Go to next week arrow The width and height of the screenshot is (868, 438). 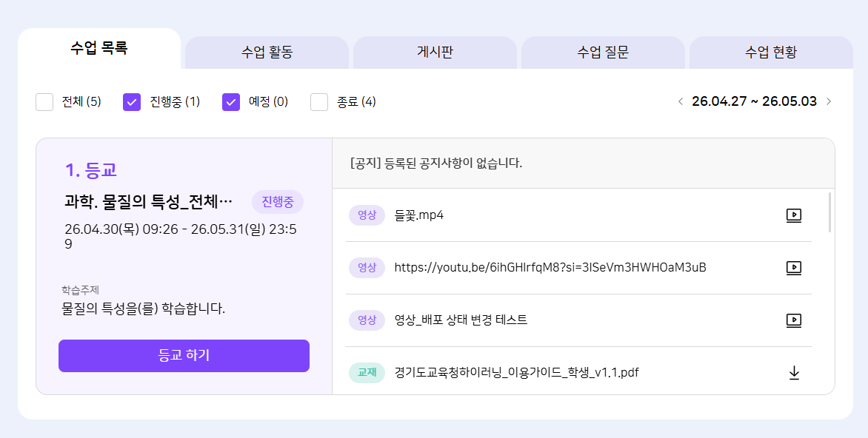tap(829, 101)
